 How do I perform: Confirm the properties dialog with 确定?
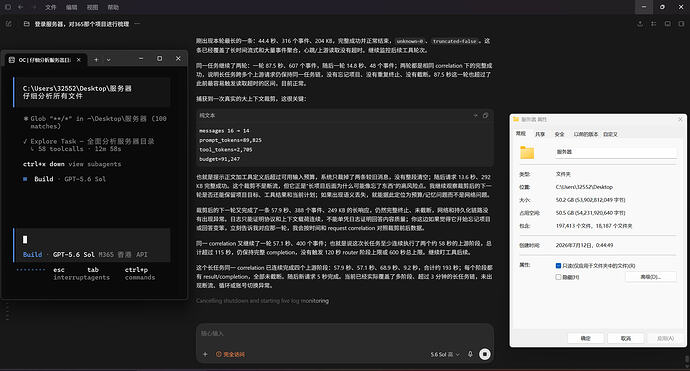(x=585, y=338)
